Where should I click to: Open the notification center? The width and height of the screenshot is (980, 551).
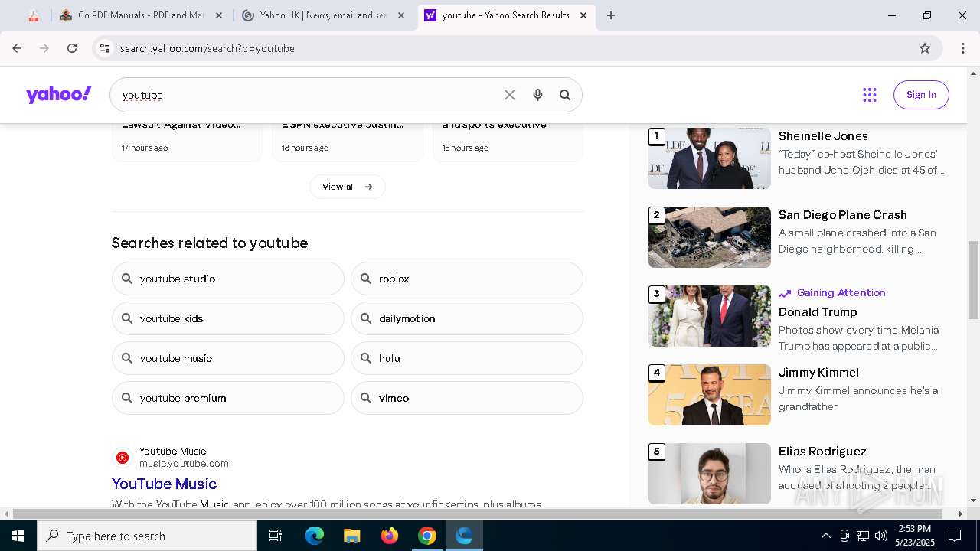click(955, 536)
